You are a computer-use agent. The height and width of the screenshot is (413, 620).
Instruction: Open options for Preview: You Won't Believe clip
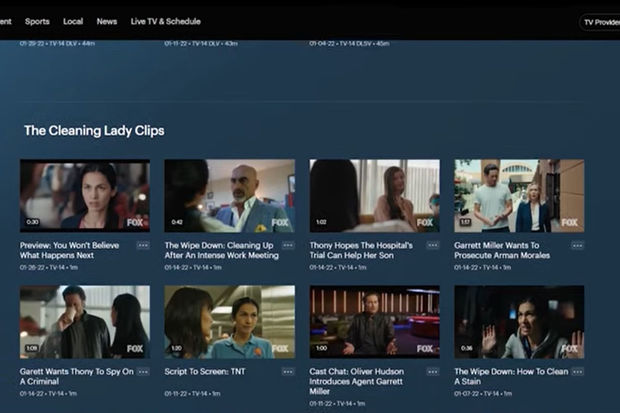pyautogui.click(x=143, y=246)
